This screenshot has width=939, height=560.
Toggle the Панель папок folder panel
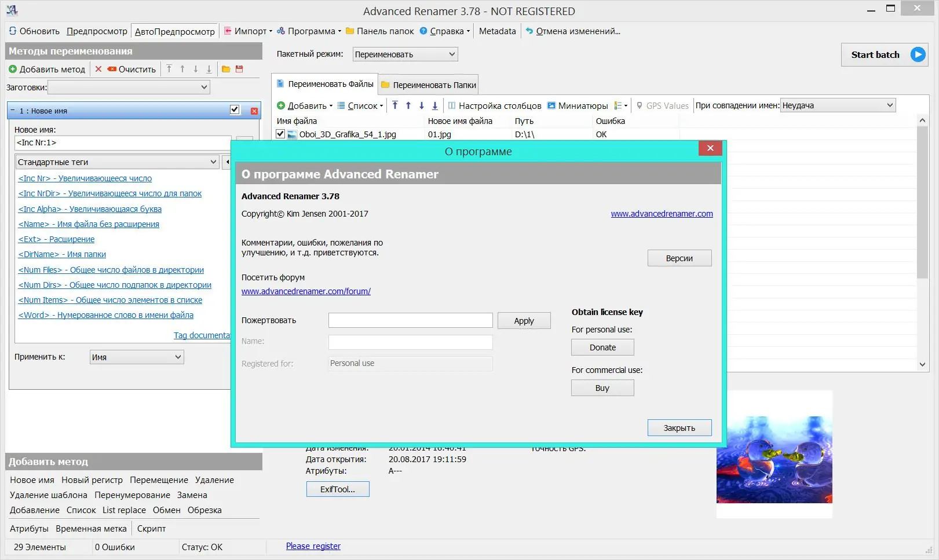pyautogui.click(x=379, y=31)
